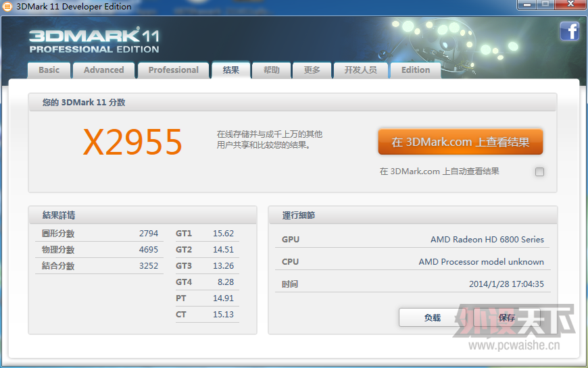Enable 在 3DMark.com 上自动查看结果 checkbox
The image size is (588, 368).
click(539, 172)
